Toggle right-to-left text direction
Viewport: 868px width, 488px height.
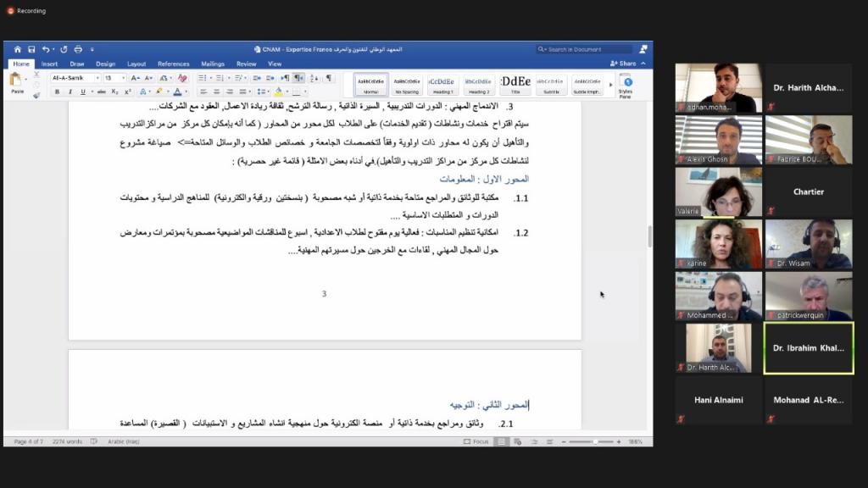click(298, 78)
